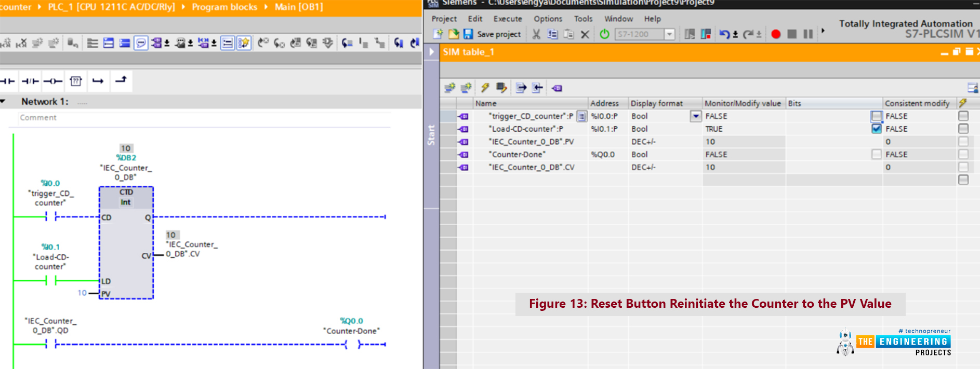
Task: Click the new project icon in PLCSIM
Action: [438, 34]
